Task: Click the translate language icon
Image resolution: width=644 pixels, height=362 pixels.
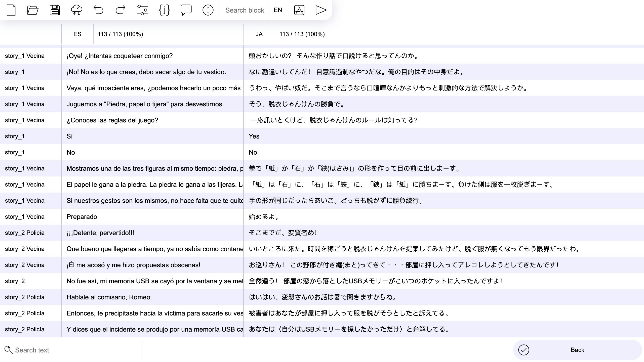Action: point(299,10)
